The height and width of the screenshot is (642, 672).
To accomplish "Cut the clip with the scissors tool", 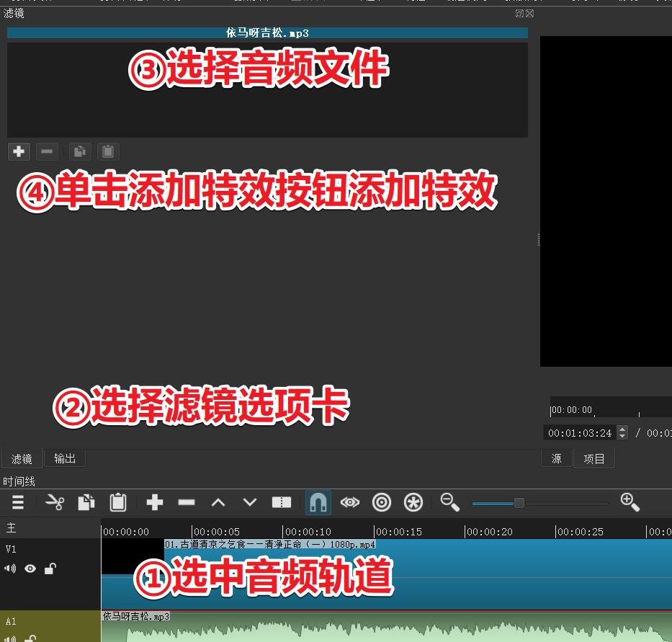I will (56, 502).
